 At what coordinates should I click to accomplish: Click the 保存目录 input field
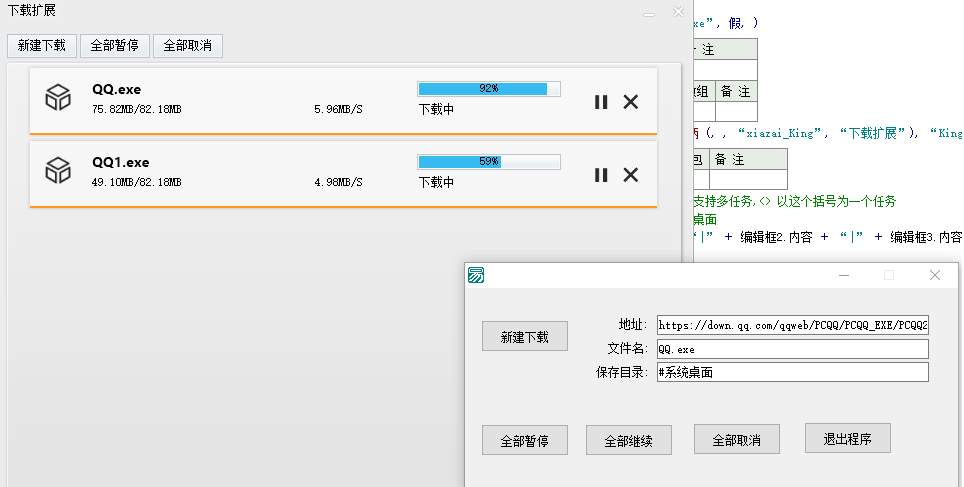[x=792, y=372]
